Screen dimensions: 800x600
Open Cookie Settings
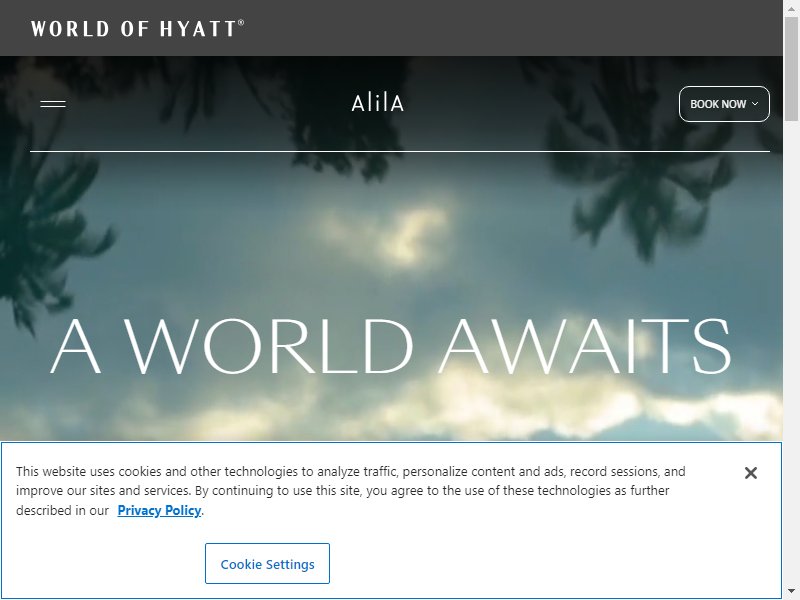click(267, 564)
